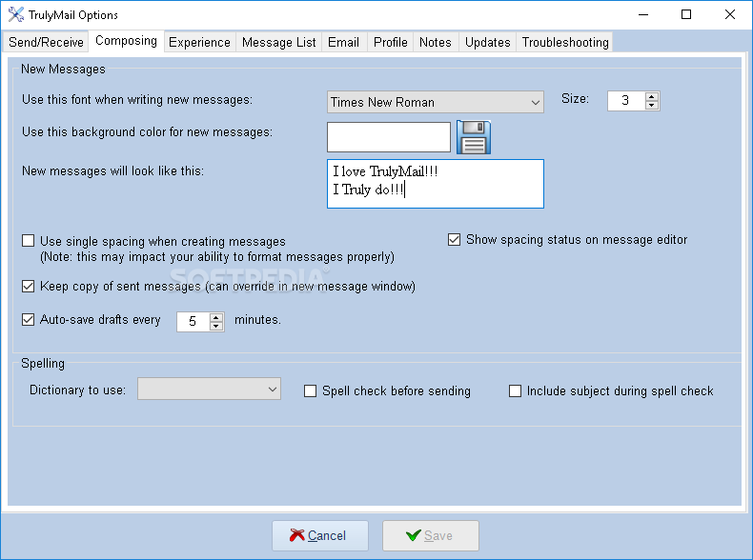Screen dimensions: 753x560
Task: Disable Auto-save drafts checkbox
Action: click(29, 320)
